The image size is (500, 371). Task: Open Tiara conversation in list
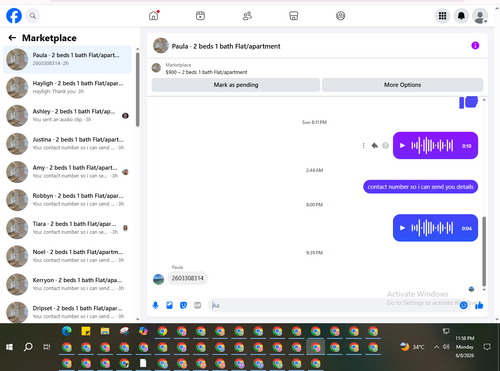[x=68, y=228]
